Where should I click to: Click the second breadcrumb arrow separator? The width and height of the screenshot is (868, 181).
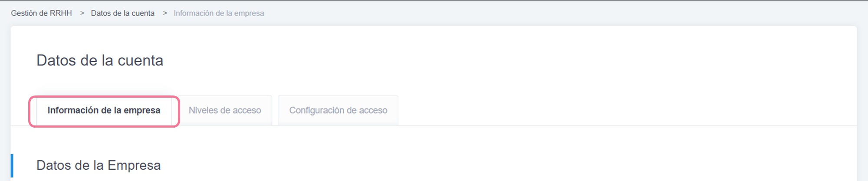click(x=165, y=13)
